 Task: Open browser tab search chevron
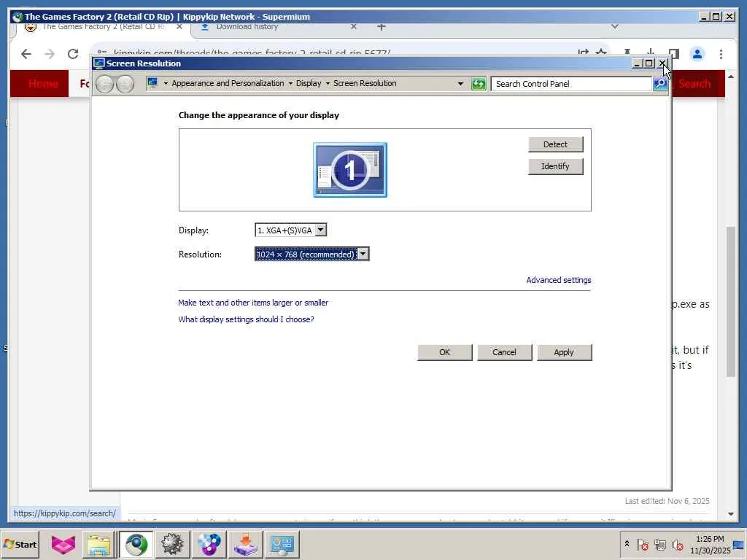[x=614, y=27]
